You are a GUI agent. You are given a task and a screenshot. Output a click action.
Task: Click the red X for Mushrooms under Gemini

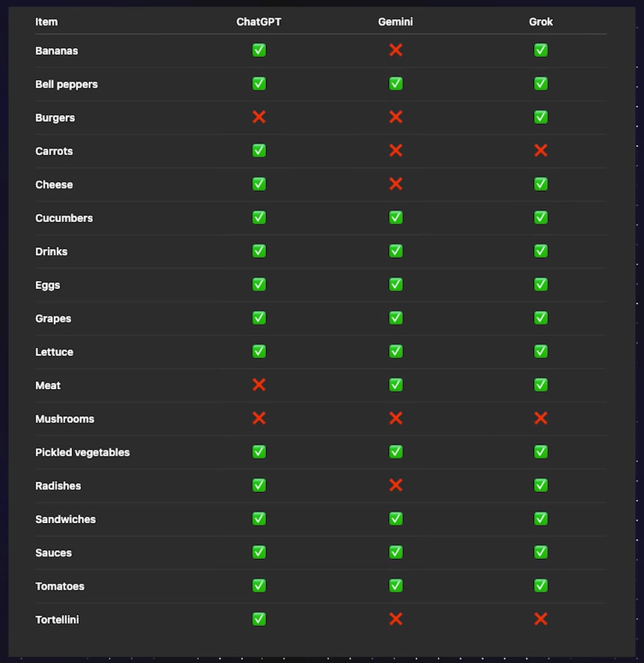pos(396,419)
